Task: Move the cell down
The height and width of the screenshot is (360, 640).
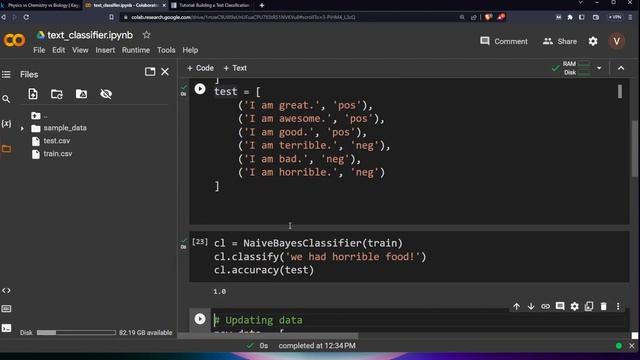Action: (x=531, y=306)
